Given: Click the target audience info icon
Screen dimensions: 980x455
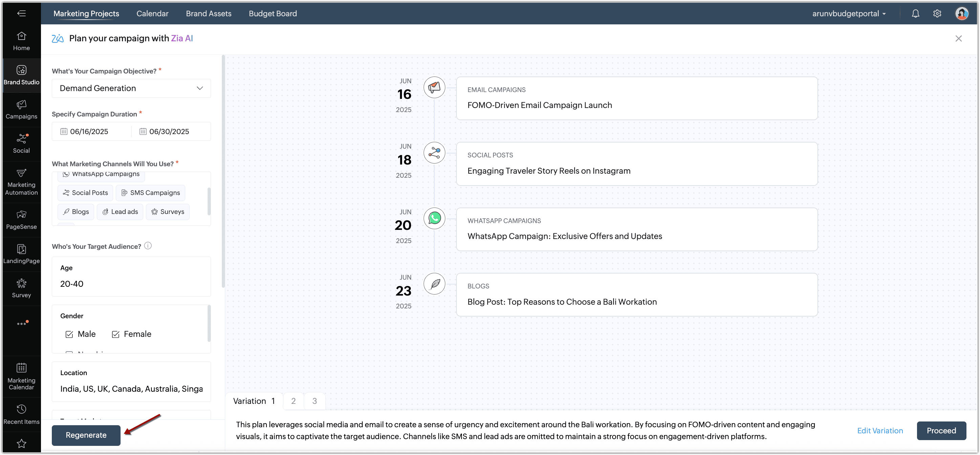Looking at the screenshot, I should (x=148, y=246).
